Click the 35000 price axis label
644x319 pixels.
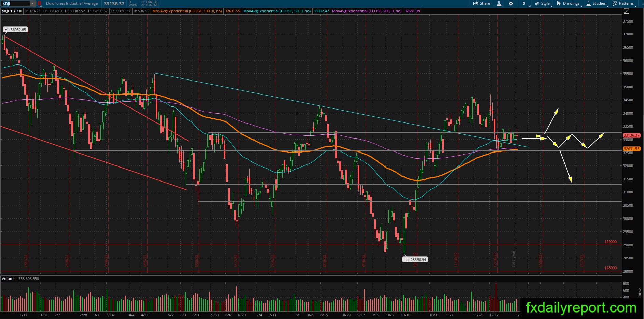[628, 87]
